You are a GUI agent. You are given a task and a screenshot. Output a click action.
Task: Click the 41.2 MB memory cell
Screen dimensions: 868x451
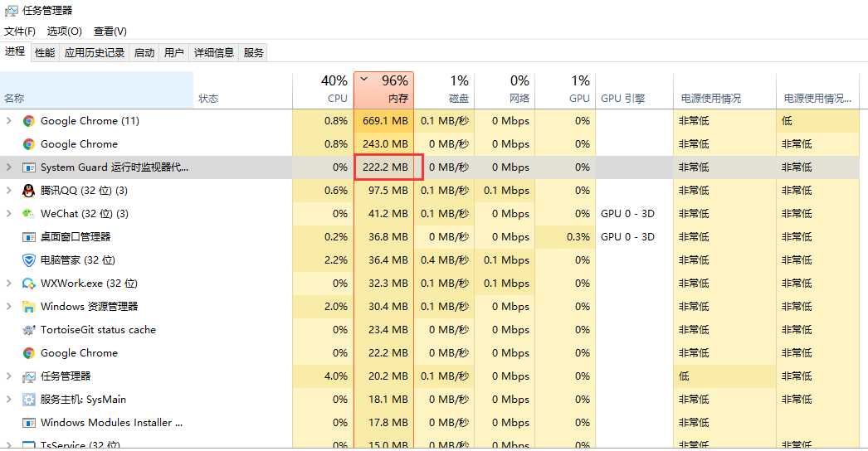coord(383,214)
